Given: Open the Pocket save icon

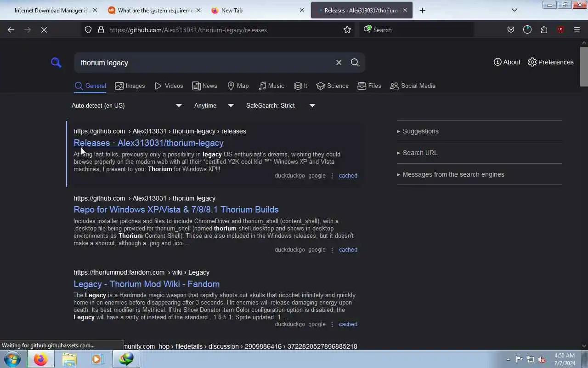Looking at the screenshot, I should coord(510,30).
